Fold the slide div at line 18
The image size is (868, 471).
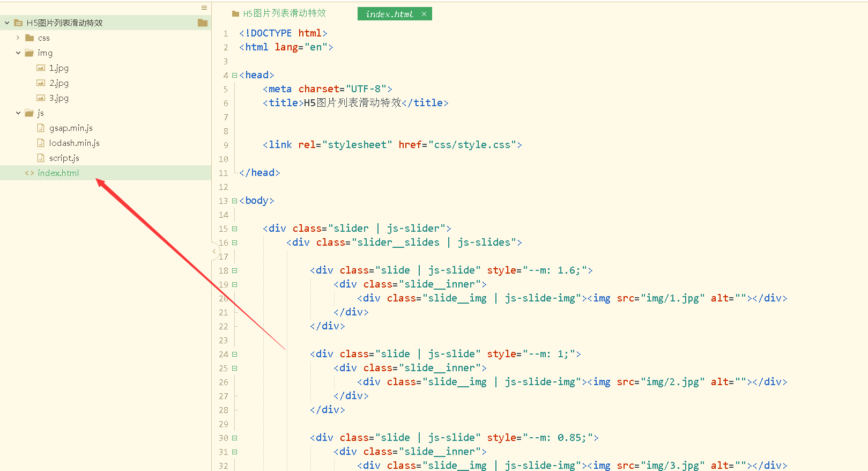coord(234,270)
